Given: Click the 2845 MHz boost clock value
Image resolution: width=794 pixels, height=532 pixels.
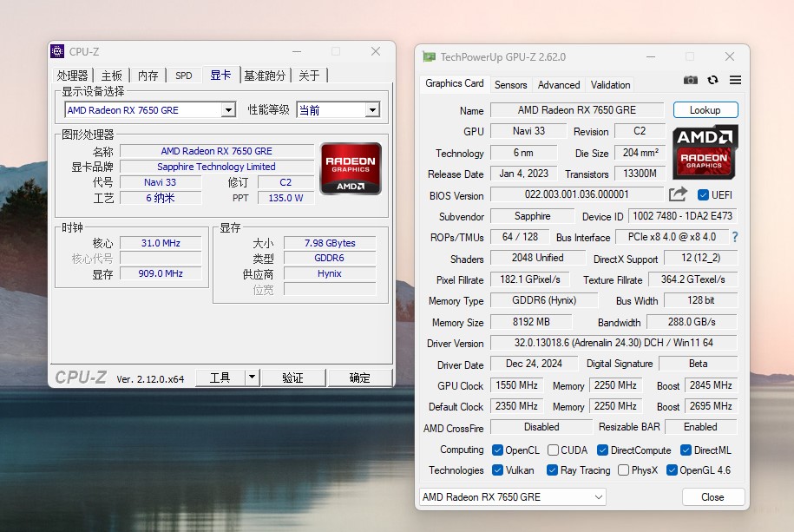Looking at the screenshot, I should point(711,385).
